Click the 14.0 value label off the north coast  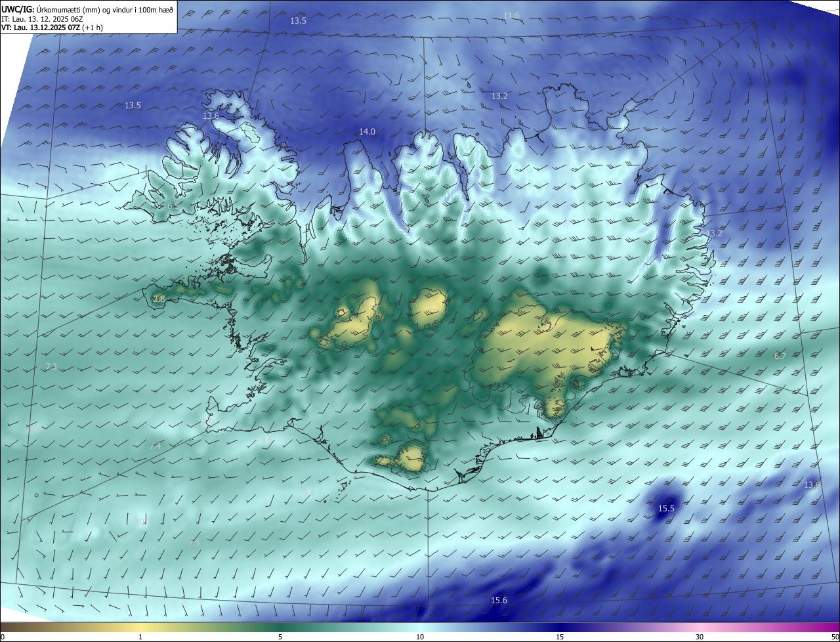[x=367, y=131]
